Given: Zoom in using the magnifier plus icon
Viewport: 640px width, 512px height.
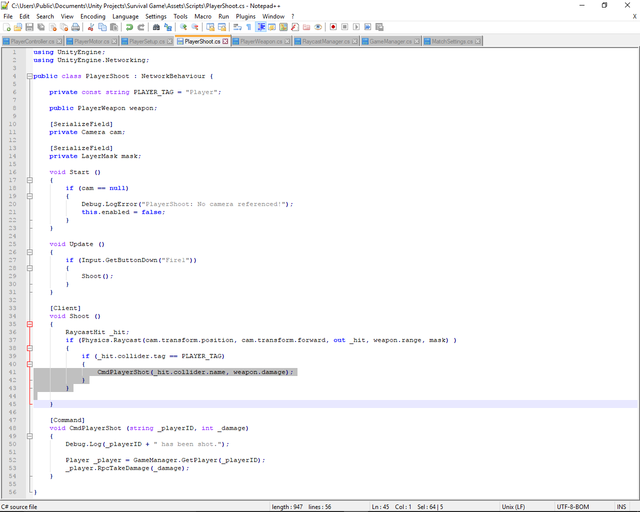Looking at the screenshot, I should (x=183, y=27).
